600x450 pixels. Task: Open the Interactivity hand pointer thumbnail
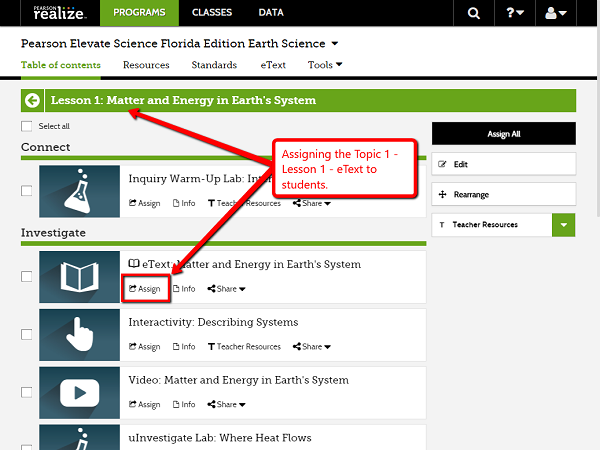tap(79, 334)
